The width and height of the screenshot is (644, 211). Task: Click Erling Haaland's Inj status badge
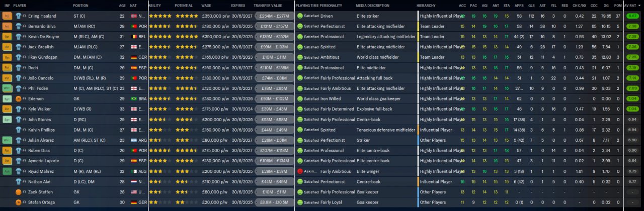(7, 16)
